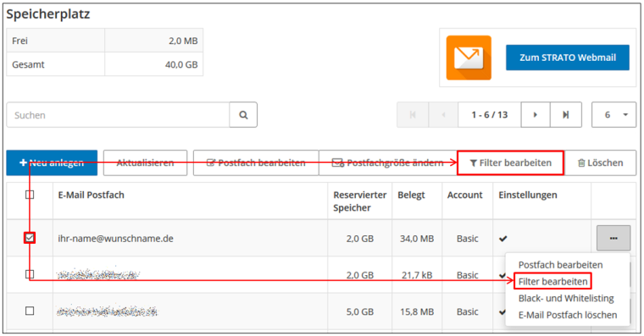The image size is (644, 336).
Task: Open three-dots menu for ihr-name@wunschname.de
Action: [613, 238]
